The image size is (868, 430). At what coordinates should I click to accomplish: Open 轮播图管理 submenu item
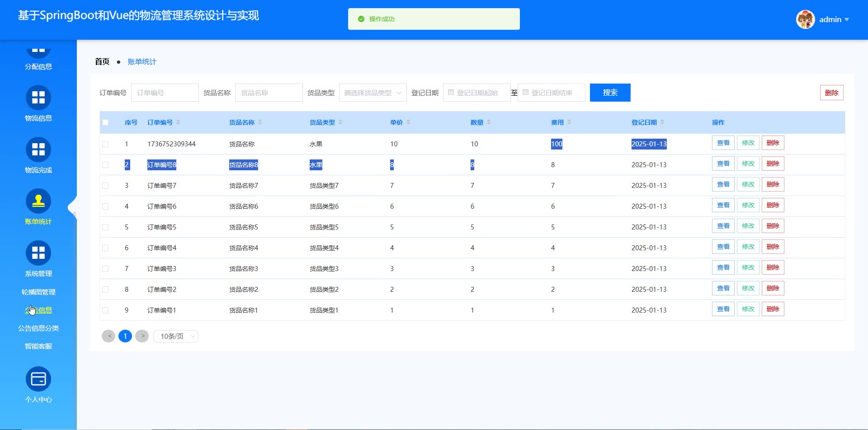(38, 292)
